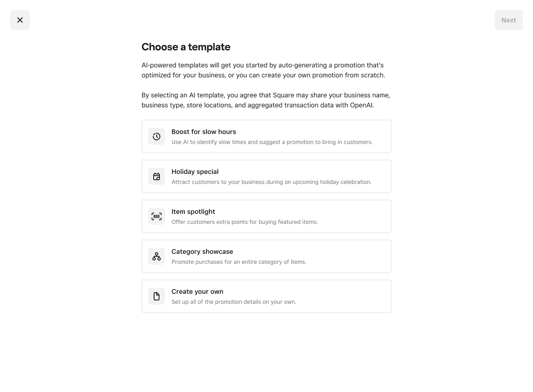This screenshot has width=533, height=392.
Task: Click the Item spotlight description text
Action: coord(244,222)
